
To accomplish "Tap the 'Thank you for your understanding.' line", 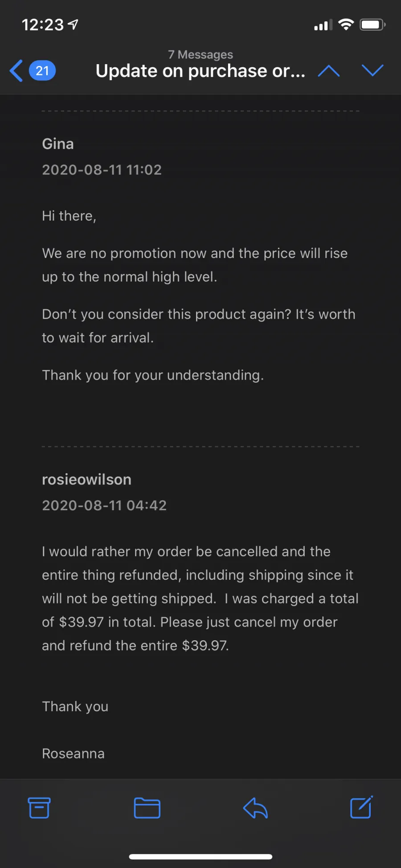I will coord(153,375).
